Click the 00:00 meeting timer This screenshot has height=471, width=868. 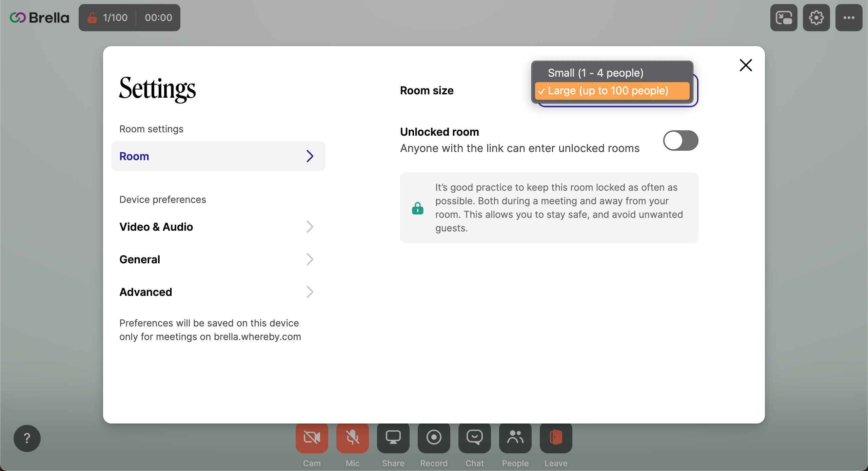pos(158,18)
